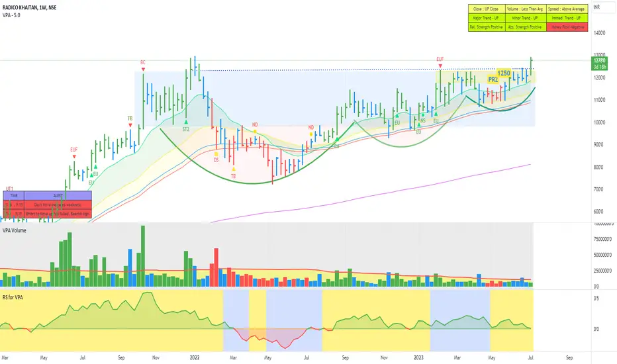Select the VPA Volume pane legend

[x=15, y=230]
